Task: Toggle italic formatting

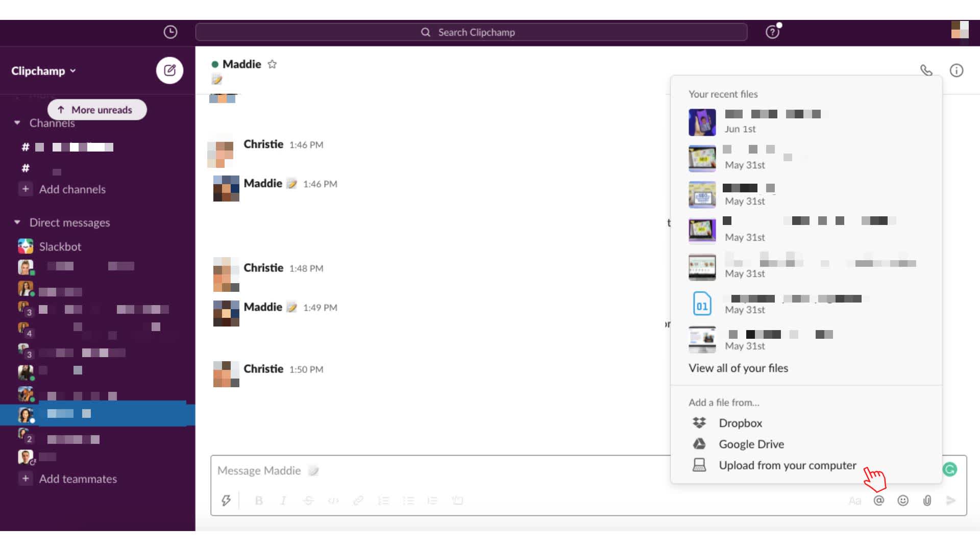Action: [x=283, y=500]
